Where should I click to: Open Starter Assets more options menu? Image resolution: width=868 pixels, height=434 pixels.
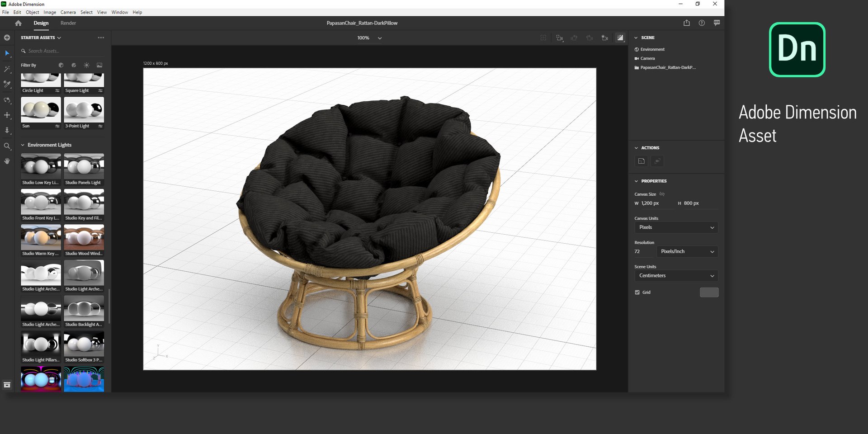click(x=101, y=38)
